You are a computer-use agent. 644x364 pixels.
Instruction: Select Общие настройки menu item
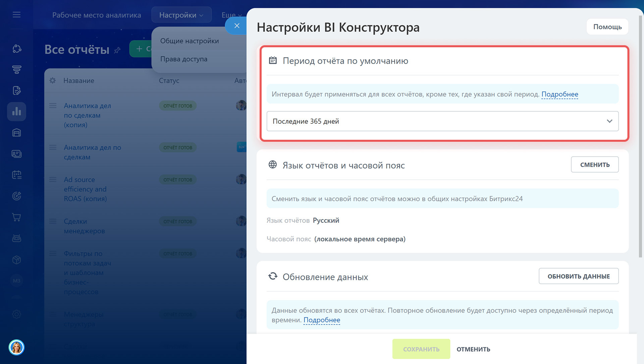[x=190, y=41]
